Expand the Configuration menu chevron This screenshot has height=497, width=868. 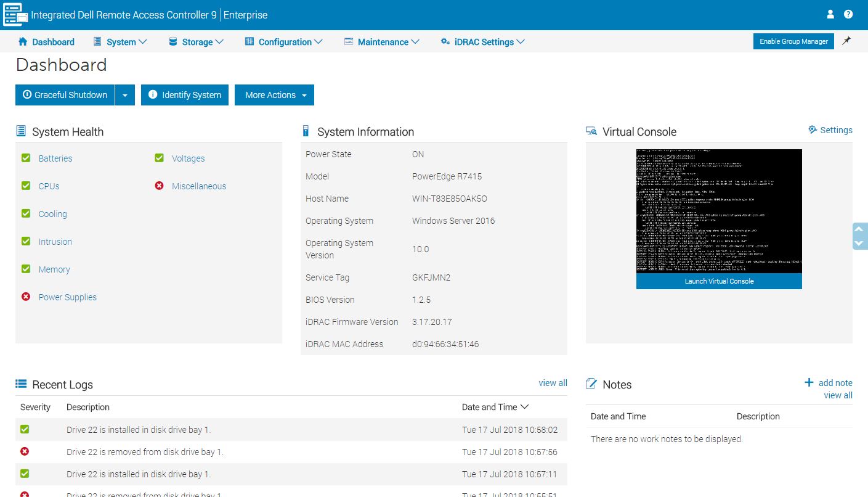tap(318, 41)
